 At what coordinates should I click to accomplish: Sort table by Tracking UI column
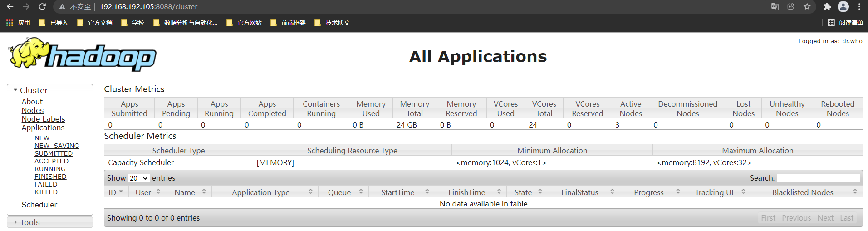tap(718, 192)
